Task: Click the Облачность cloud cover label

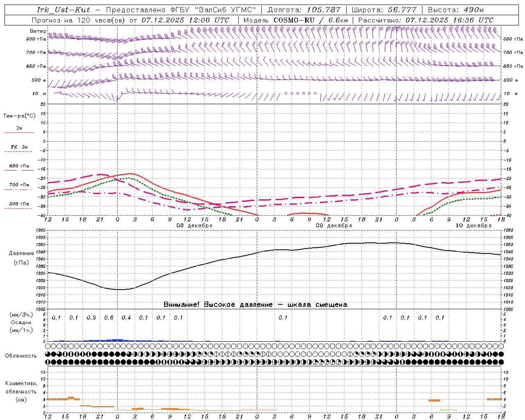Action: coord(21,356)
